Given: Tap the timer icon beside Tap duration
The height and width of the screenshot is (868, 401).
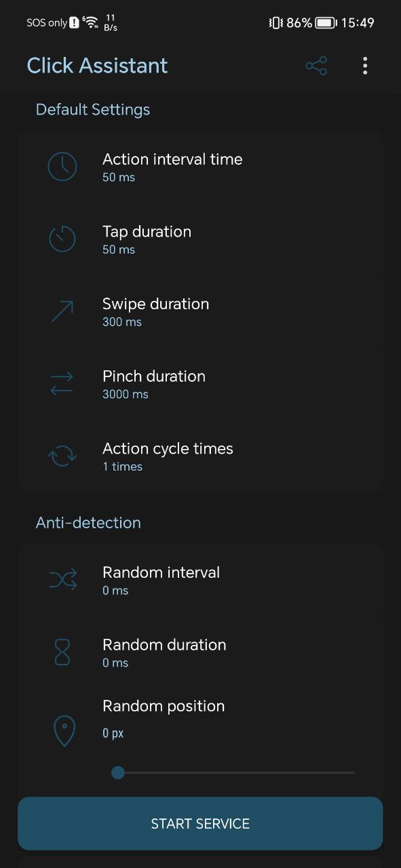Looking at the screenshot, I should coord(62,239).
